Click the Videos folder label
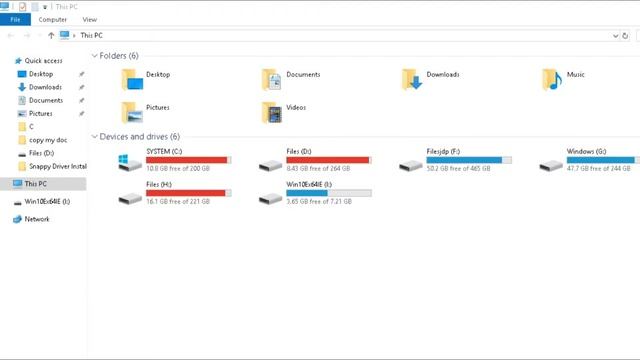This screenshot has height=360, width=640. (x=296, y=107)
